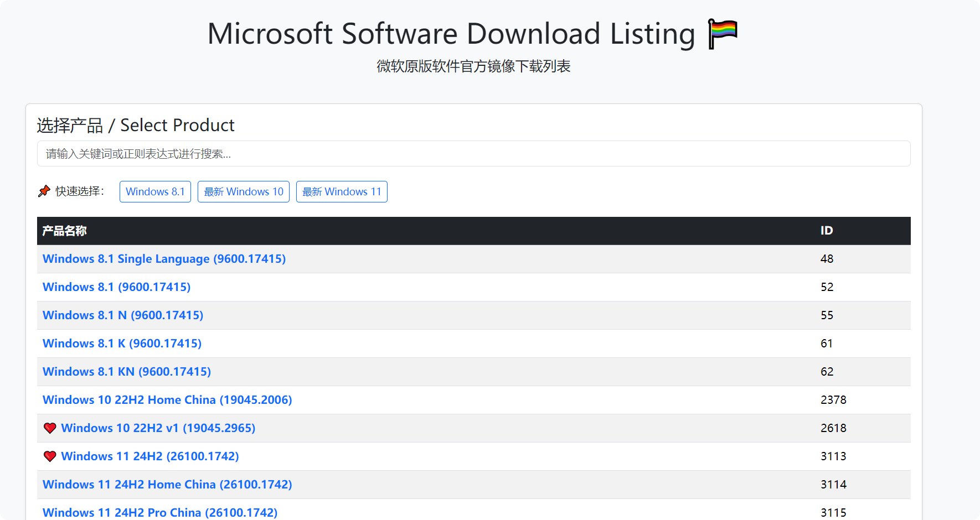
Task: Click ID value 52
Action: click(827, 287)
